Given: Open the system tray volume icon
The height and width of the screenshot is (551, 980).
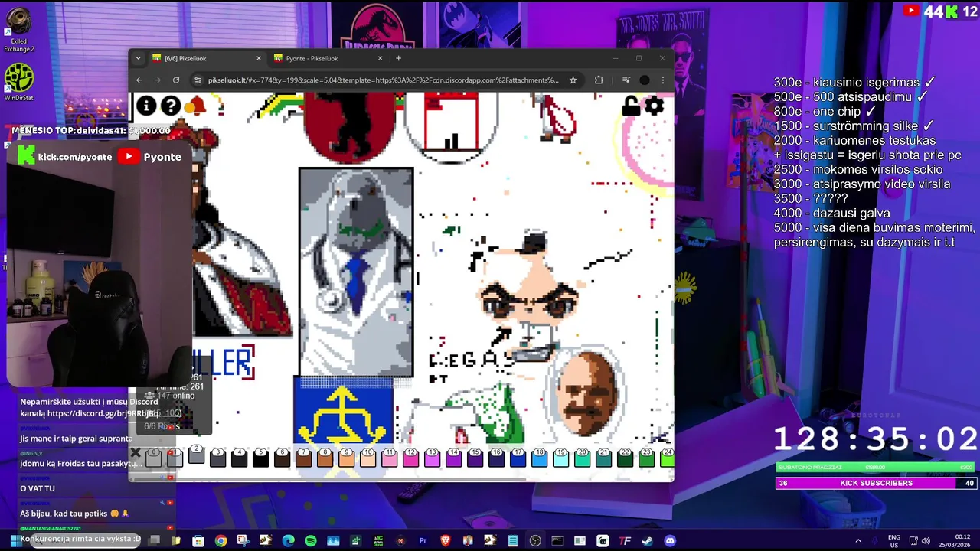Looking at the screenshot, I should (926, 541).
